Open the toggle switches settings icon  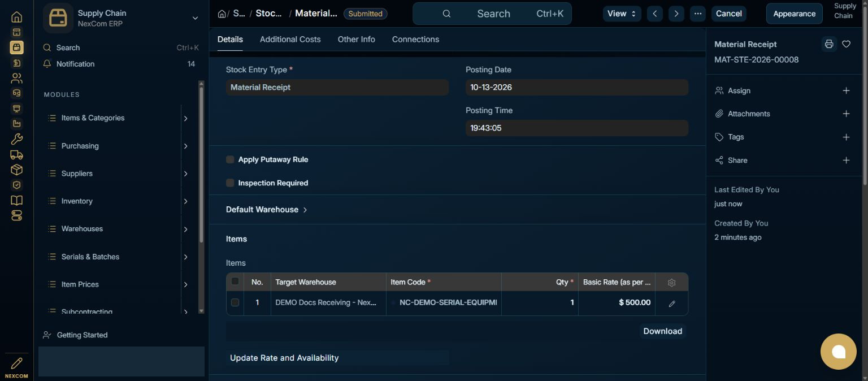[x=16, y=215]
